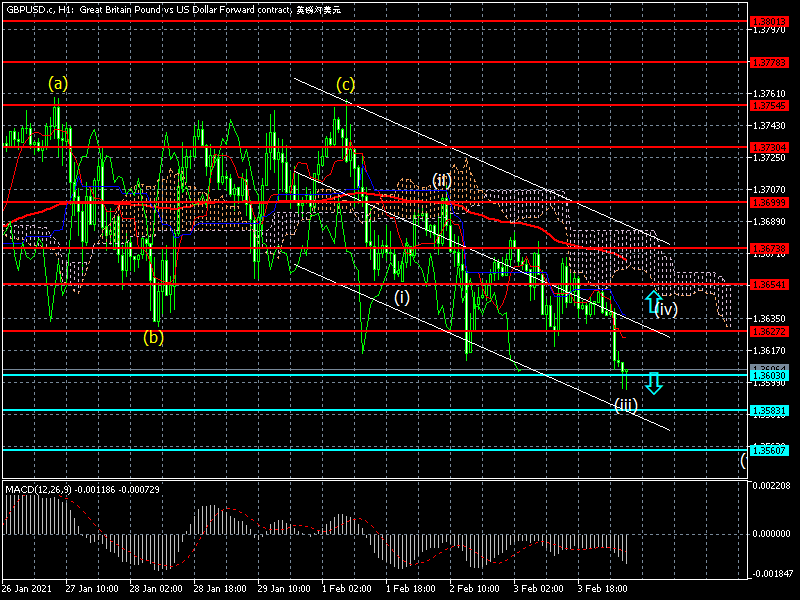Select the yellow (b) wave label
The height and width of the screenshot is (600, 800).
153,337
